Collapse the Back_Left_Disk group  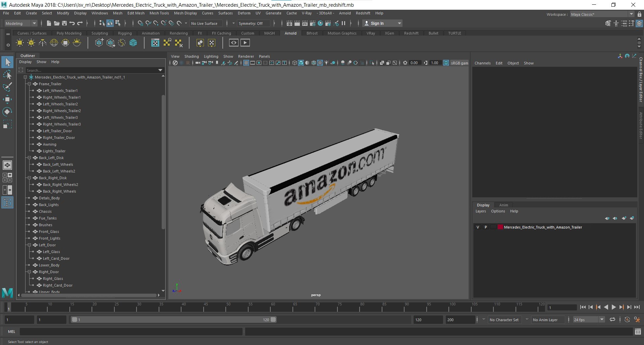click(29, 158)
